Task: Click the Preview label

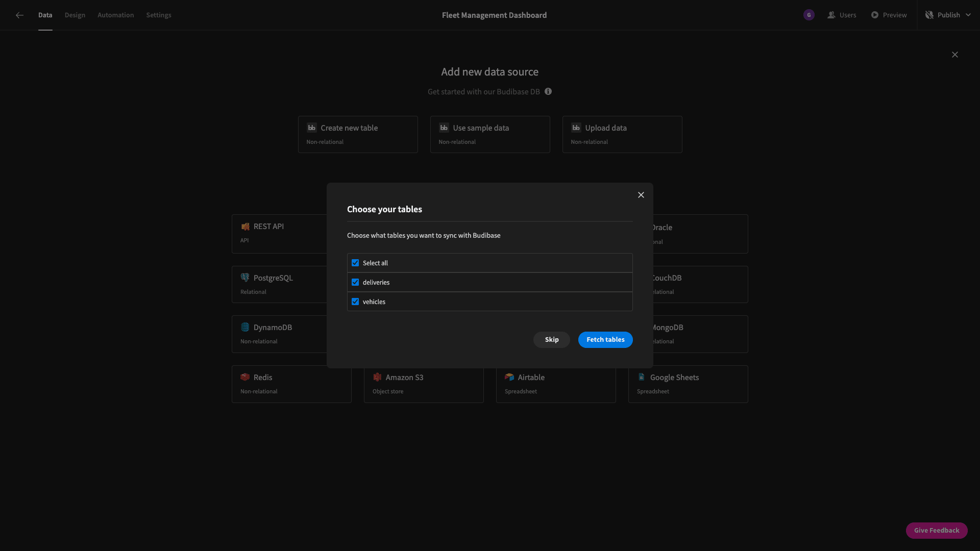Action: [895, 15]
